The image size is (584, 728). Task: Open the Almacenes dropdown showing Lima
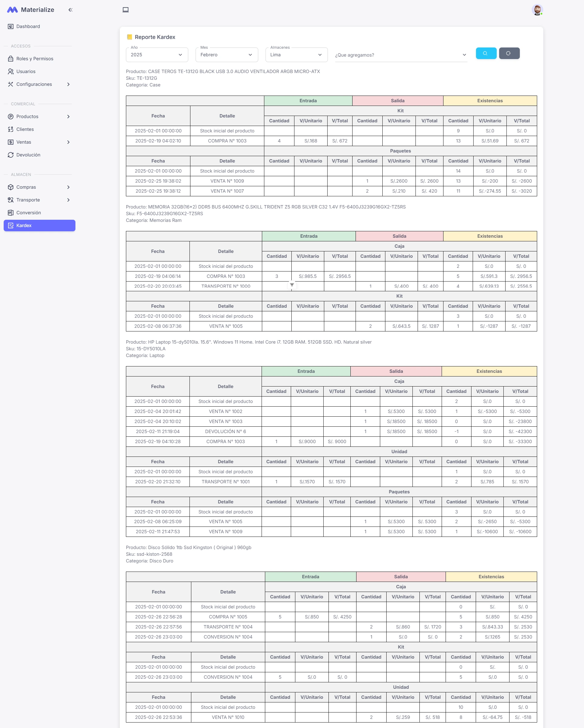coord(296,55)
